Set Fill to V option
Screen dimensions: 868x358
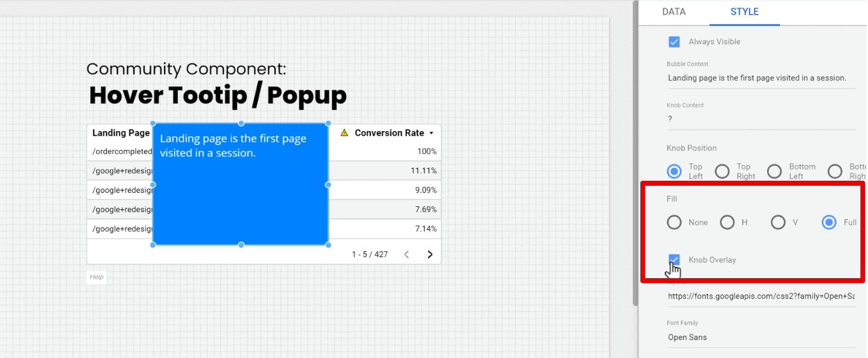[x=778, y=222]
